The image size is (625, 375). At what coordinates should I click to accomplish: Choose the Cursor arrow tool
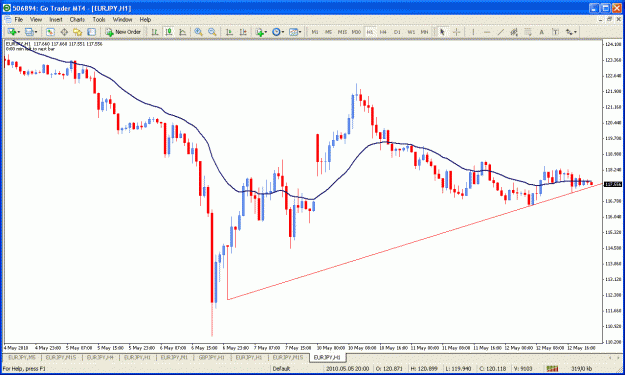[442, 32]
